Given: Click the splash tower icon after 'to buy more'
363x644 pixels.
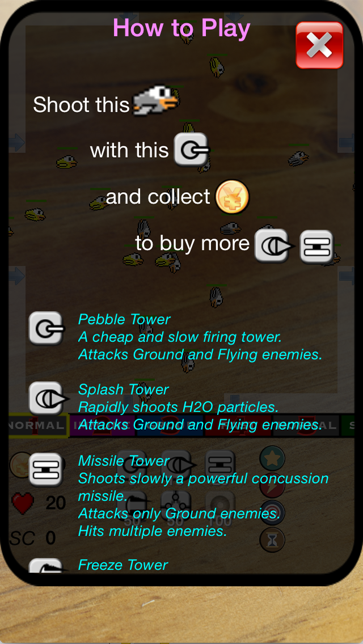Looking at the screenshot, I should (x=273, y=246).
